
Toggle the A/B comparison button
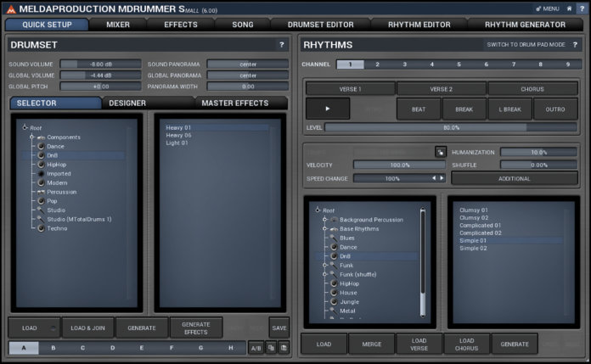(x=255, y=348)
